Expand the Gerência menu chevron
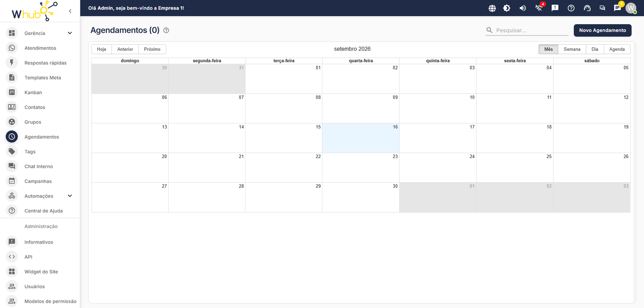Viewport: 644px width, 308px height. tap(70, 33)
